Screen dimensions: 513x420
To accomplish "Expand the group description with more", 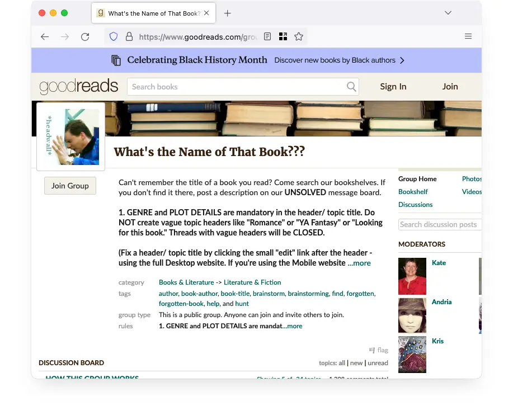I will tap(359, 263).
